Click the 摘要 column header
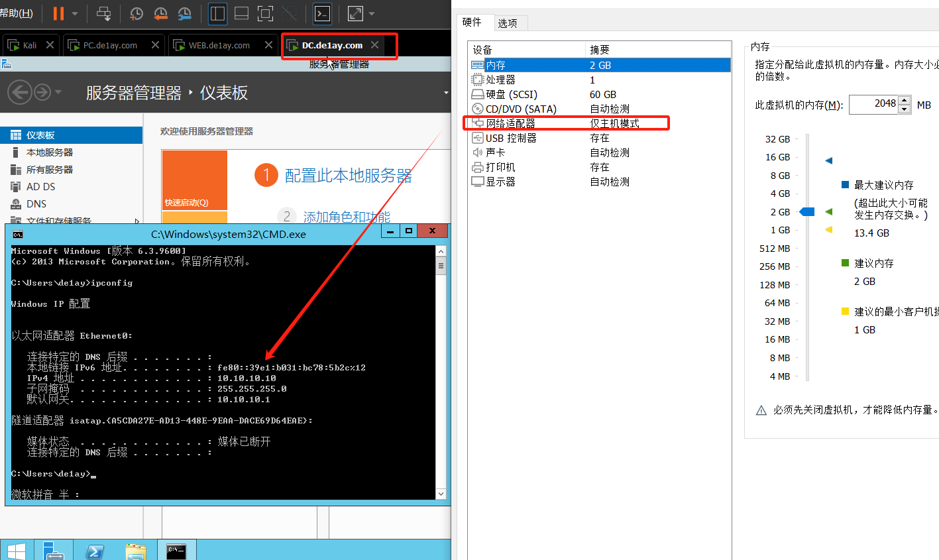 [658, 50]
